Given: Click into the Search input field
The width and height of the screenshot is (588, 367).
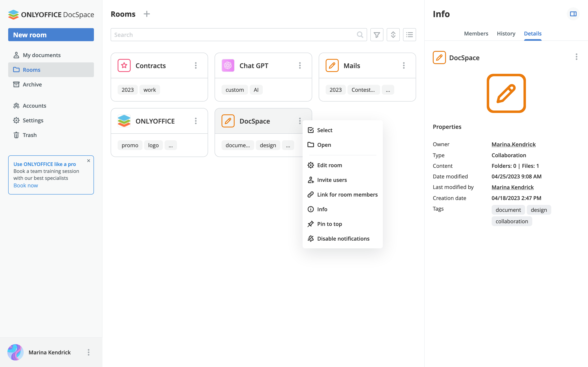Looking at the screenshot, I should pyautogui.click(x=233, y=35).
